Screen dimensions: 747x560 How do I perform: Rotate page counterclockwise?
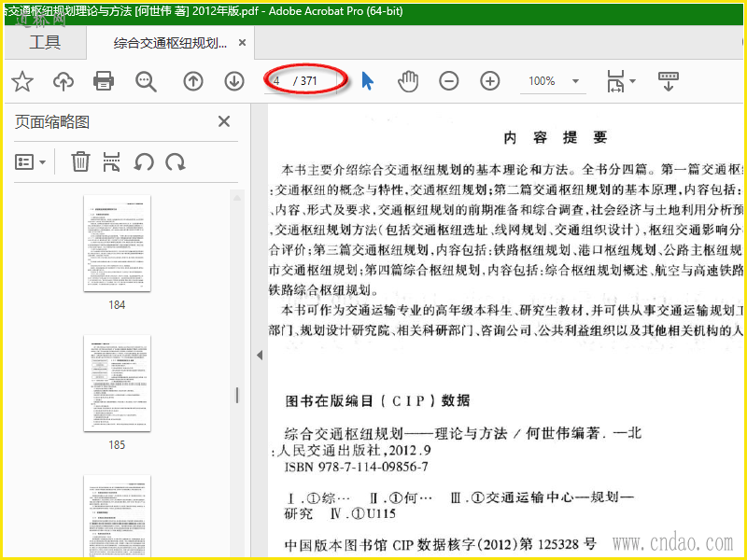pos(144,162)
